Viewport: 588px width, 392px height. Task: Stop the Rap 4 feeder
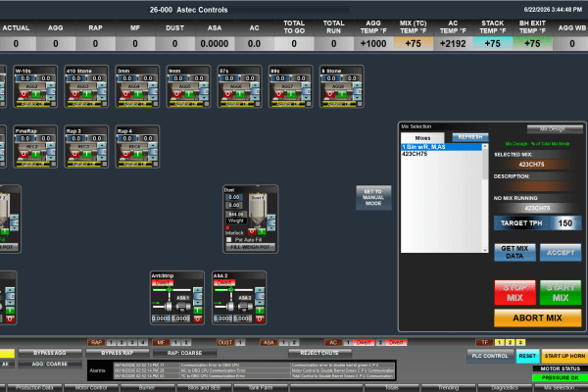point(126,154)
